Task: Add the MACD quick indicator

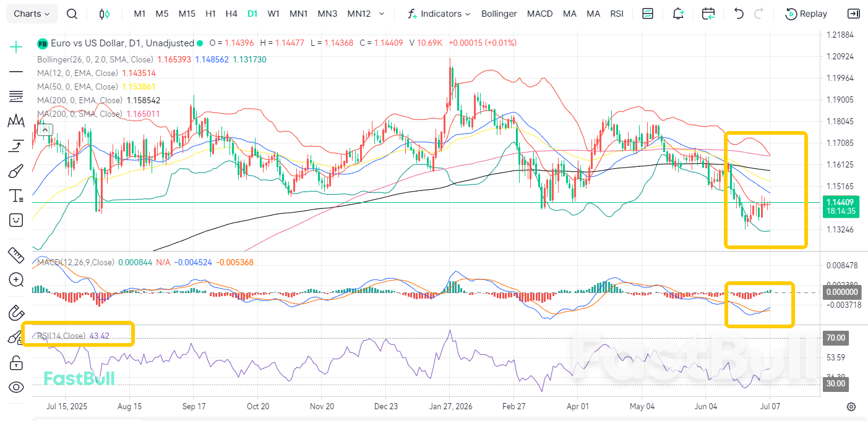Action: [539, 14]
